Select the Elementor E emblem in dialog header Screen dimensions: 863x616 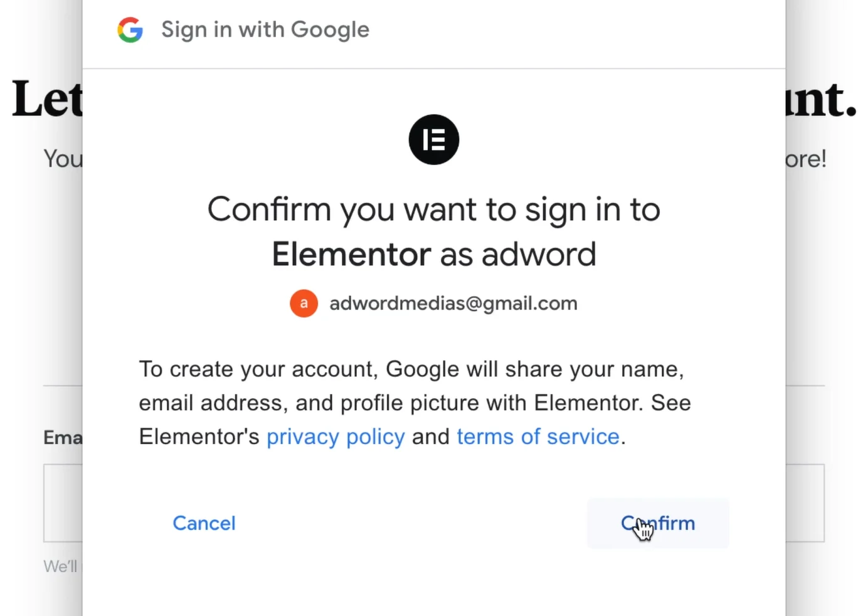434,139
